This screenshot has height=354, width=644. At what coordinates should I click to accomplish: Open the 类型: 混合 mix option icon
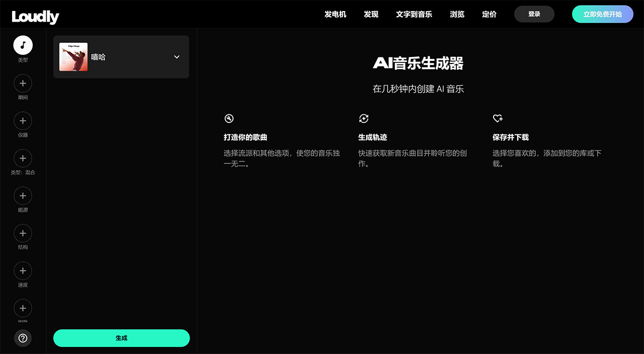(x=23, y=158)
